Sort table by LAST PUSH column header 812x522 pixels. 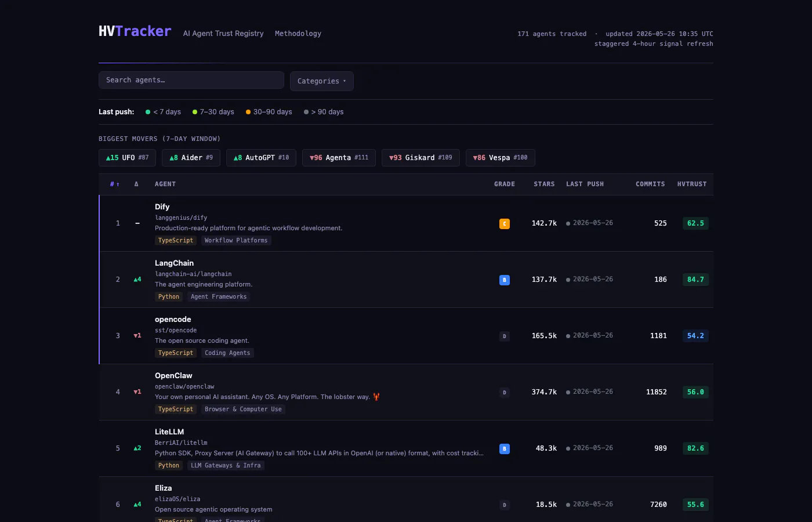tap(585, 184)
